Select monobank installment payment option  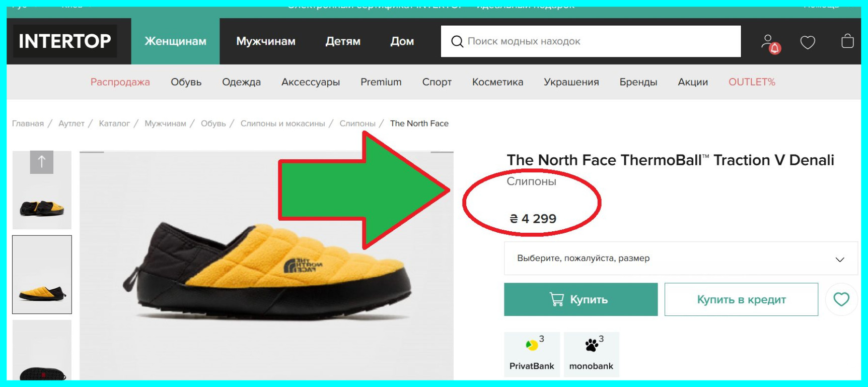pyautogui.click(x=591, y=354)
